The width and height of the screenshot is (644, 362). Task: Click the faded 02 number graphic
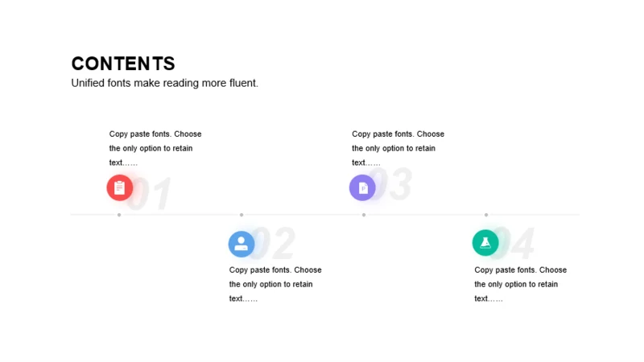tap(275, 243)
